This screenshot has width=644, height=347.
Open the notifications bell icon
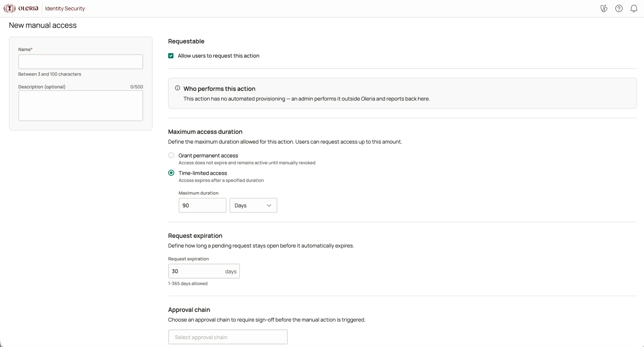tap(634, 8)
